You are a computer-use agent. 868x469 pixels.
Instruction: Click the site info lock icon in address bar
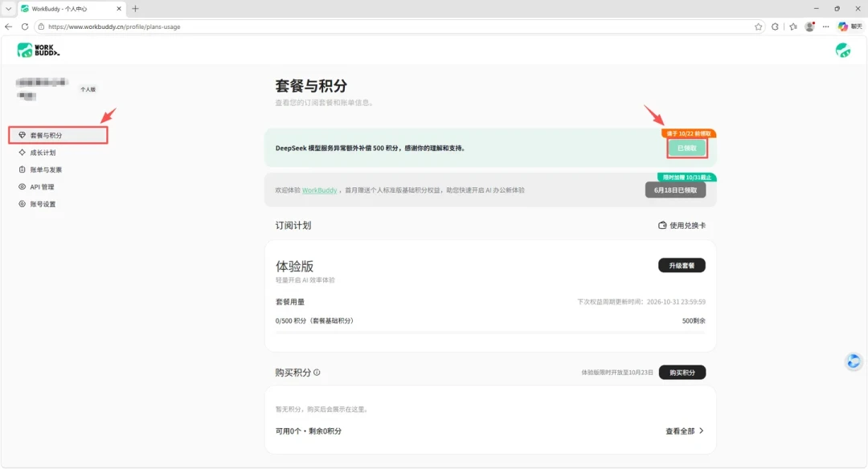(x=41, y=27)
